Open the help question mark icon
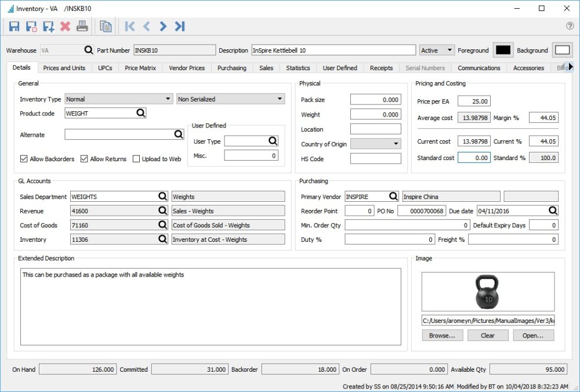 pyautogui.click(x=570, y=26)
